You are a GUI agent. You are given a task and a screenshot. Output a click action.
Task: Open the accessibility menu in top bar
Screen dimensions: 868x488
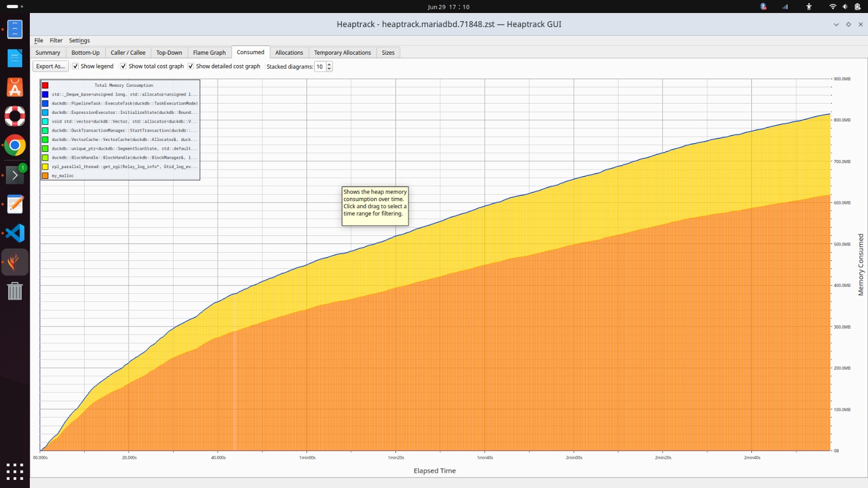point(809,7)
